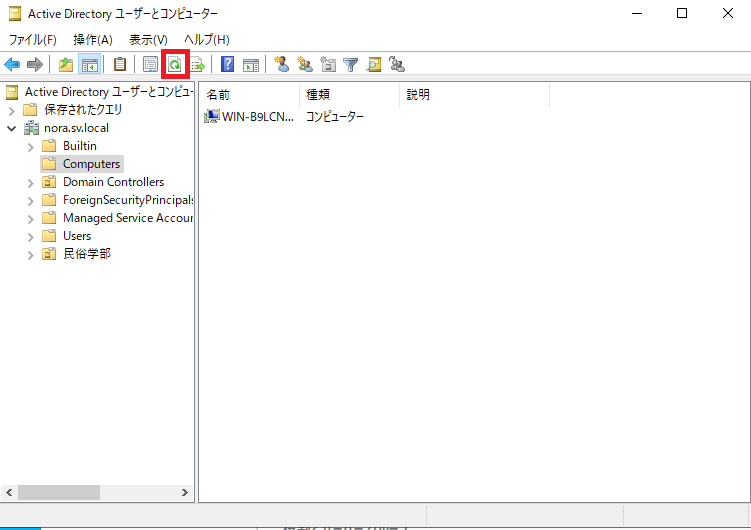The height and width of the screenshot is (530, 751).
Task: Click the Filter funnel icon
Action: [351, 64]
